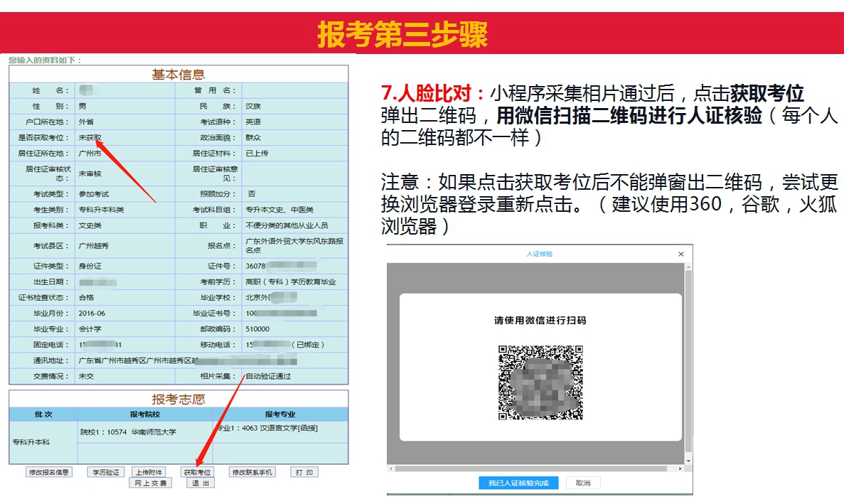844x504 pixels.
Task: Confirm with 我已人证核验完成 button
Action: [x=518, y=483]
